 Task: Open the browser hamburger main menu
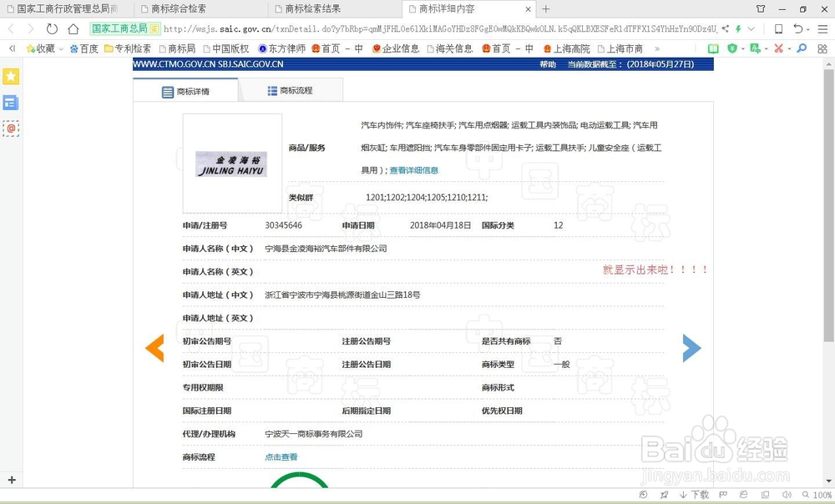tap(822, 28)
